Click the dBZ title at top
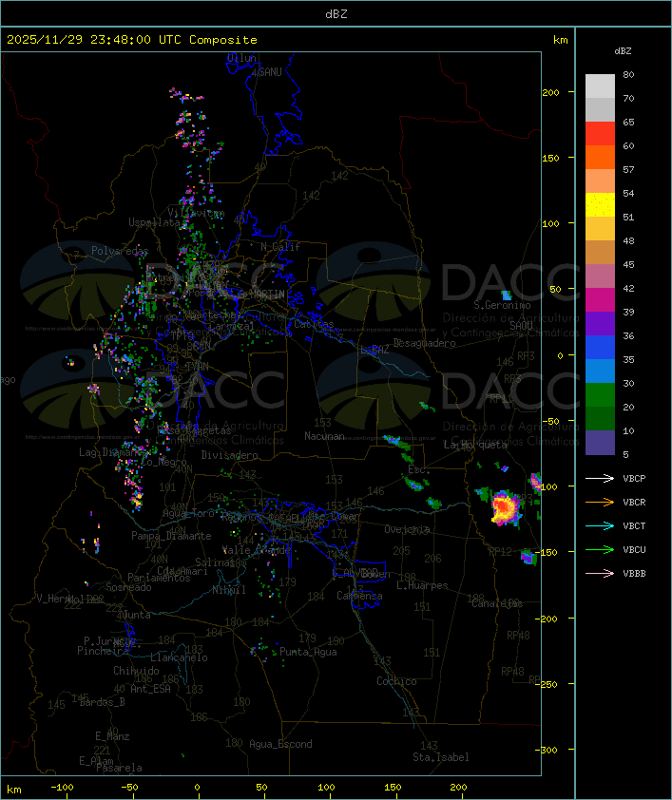The image size is (672, 800). coord(336,14)
